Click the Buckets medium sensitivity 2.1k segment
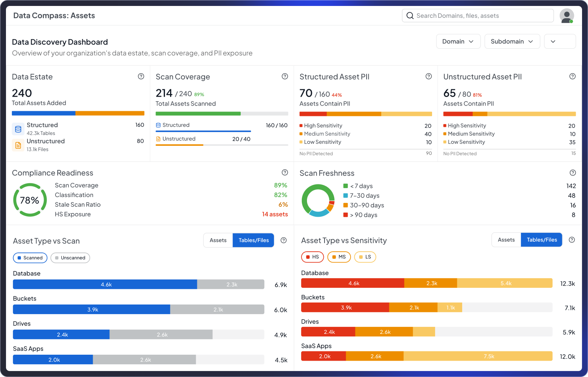This screenshot has height=377, width=588. pyautogui.click(x=413, y=307)
